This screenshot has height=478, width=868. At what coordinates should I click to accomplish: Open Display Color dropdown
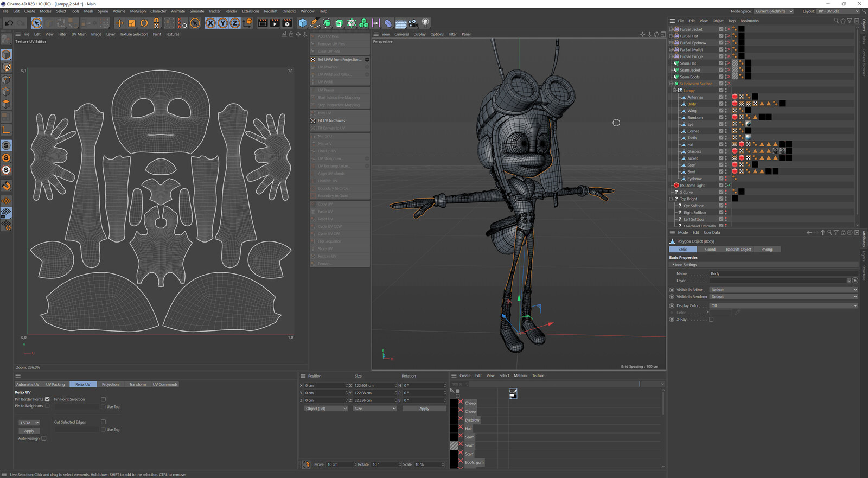(784, 305)
